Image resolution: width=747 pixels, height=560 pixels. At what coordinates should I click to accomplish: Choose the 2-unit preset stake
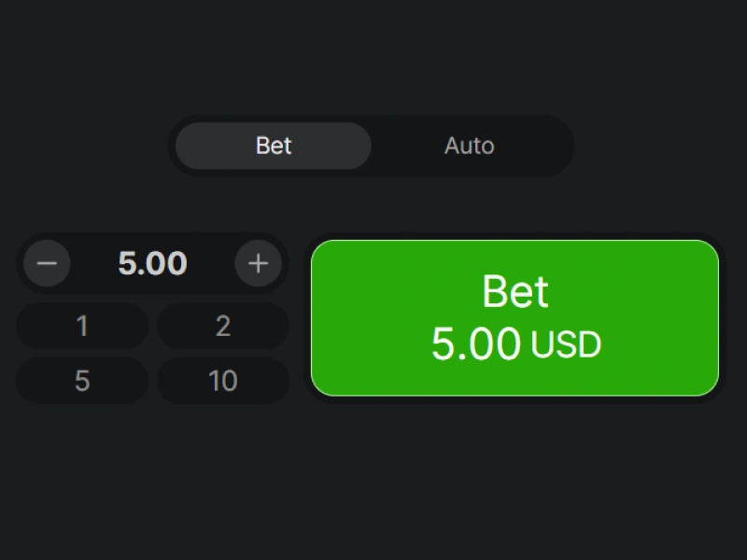pos(222,326)
